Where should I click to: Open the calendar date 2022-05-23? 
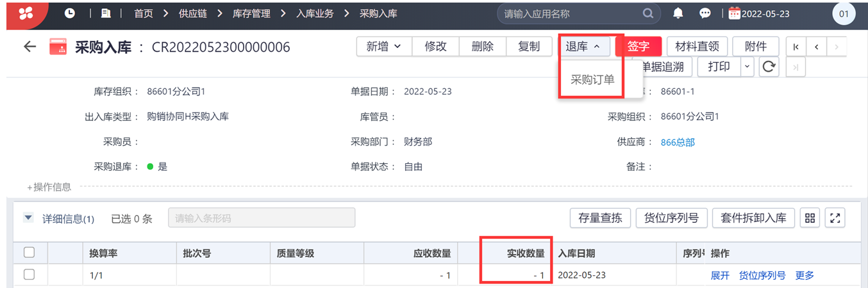759,13
